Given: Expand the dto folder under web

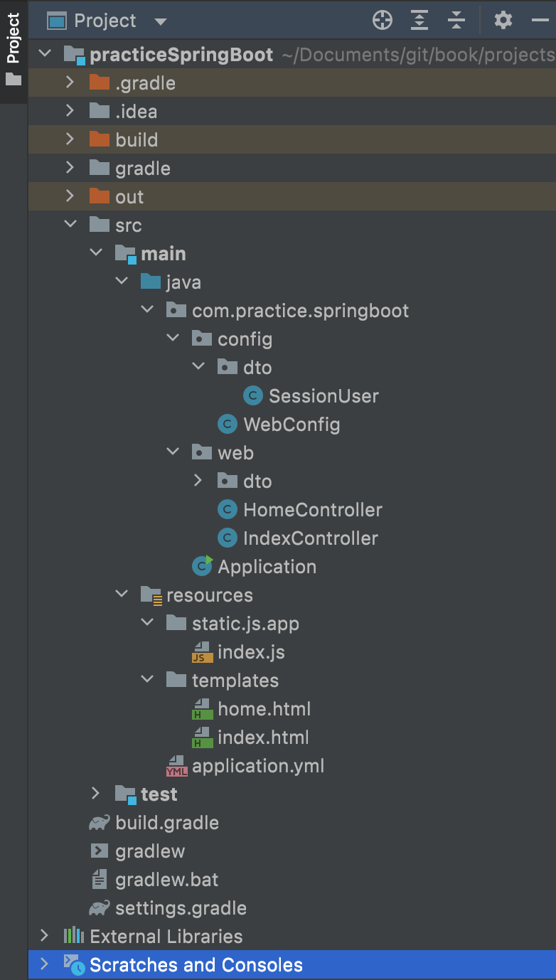Looking at the screenshot, I should (198, 481).
